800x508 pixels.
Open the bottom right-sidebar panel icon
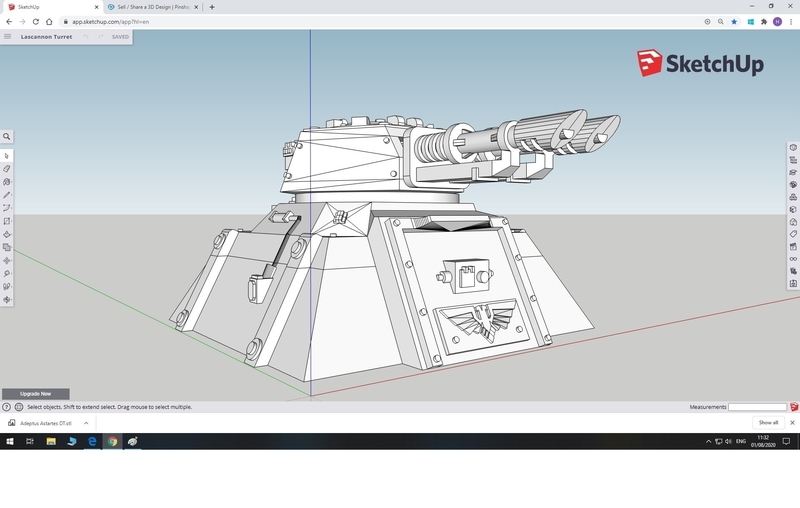pos(793,284)
